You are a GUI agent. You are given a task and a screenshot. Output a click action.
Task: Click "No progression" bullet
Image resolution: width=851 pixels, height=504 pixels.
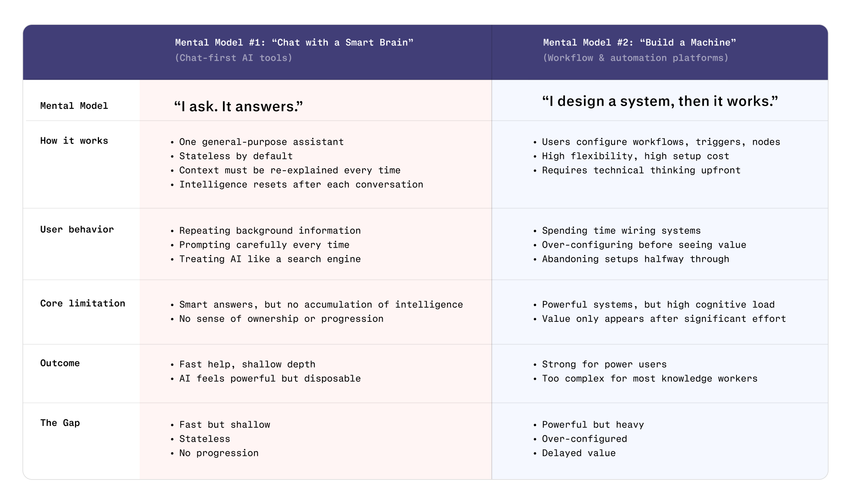pyautogui.click(x=219, y=453)
